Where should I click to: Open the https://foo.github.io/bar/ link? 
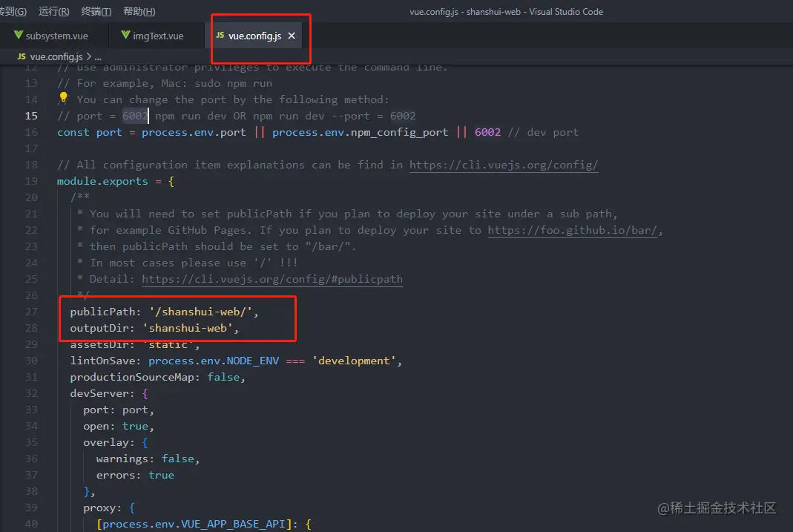click(x=572, y=230)
